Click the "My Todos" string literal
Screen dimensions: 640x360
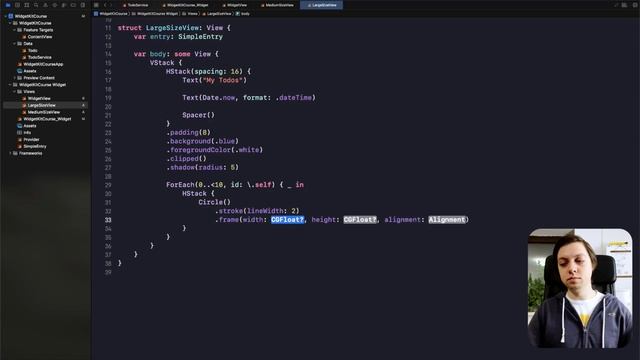[222, 80]
